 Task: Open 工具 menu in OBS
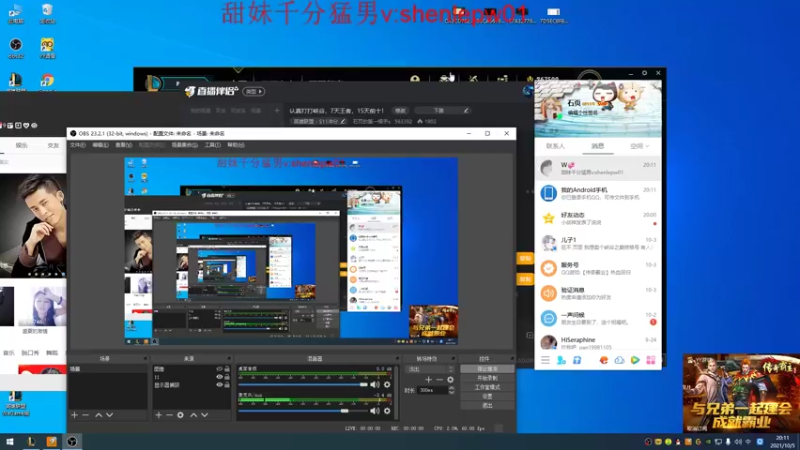[212, 145]
